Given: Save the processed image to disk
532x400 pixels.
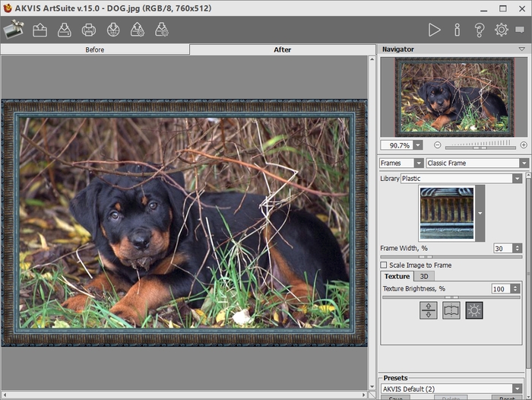Looking at the screenshot, I should tap(64, 30).
